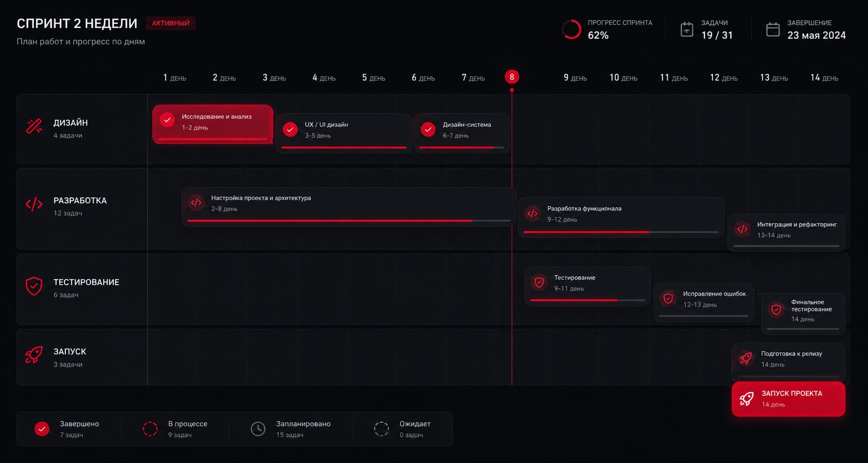Click progress bar of Тестирование 9-11 день
The image size is (868, 463).
tap(587, 300)
